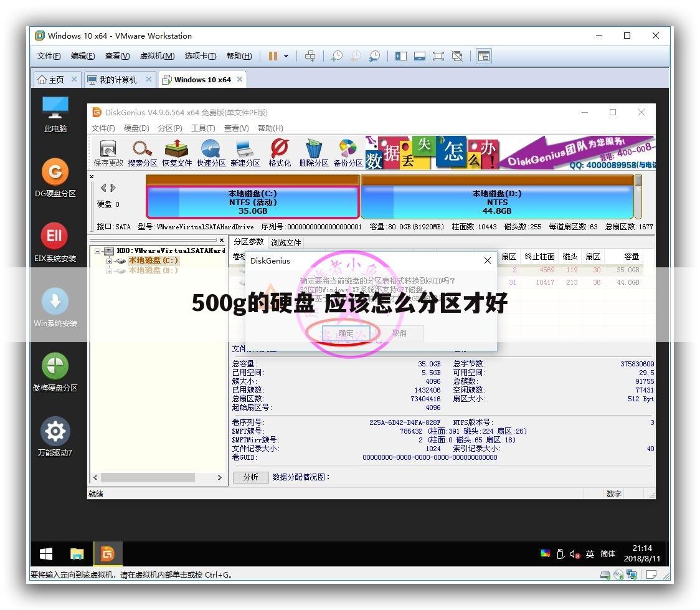Open VMware 编辑(E) menu
700x610 pixels.
tap(83, 56)
